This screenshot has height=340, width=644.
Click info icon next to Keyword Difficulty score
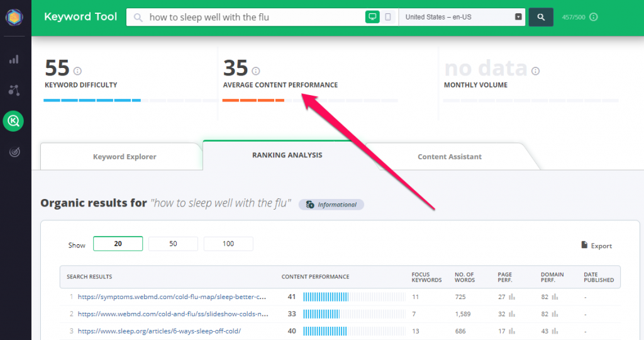78,71
